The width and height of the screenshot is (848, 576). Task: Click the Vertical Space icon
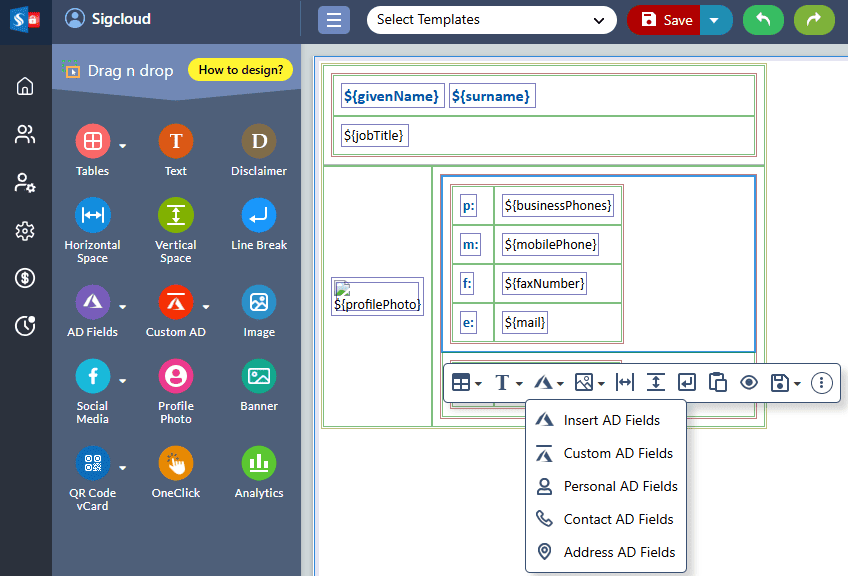[176, 216]
